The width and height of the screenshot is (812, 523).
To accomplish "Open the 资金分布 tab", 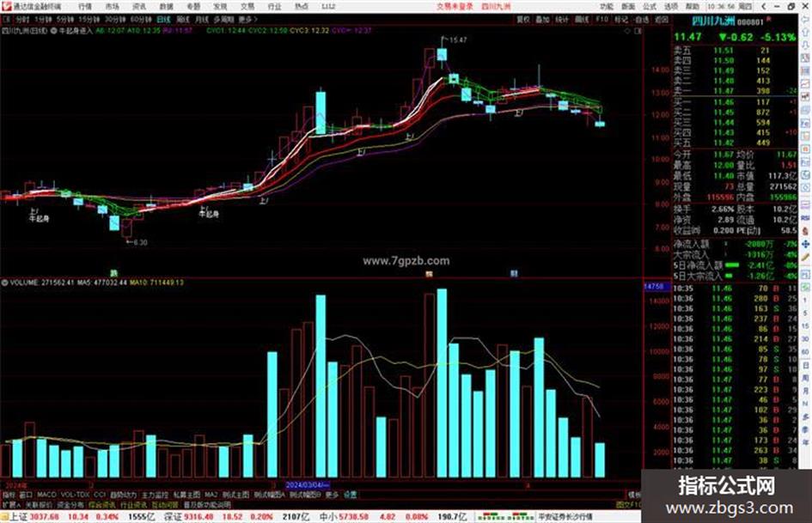I will click(70, 505).
